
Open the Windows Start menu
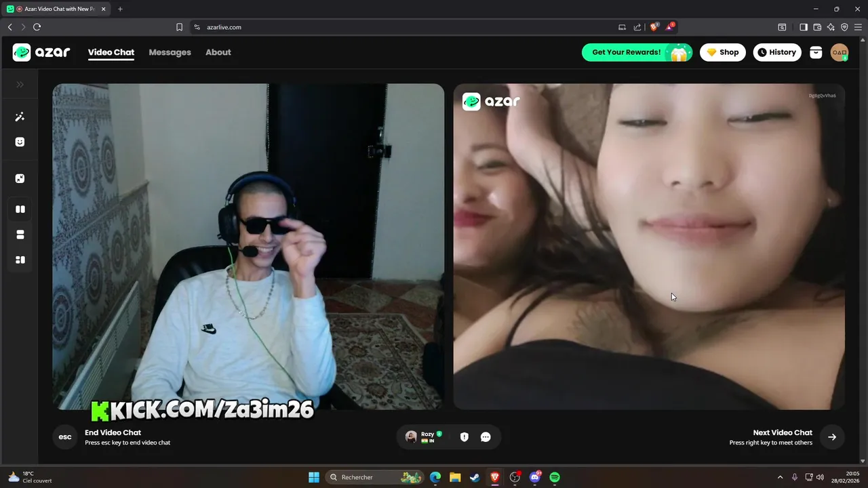click(314, 477)
